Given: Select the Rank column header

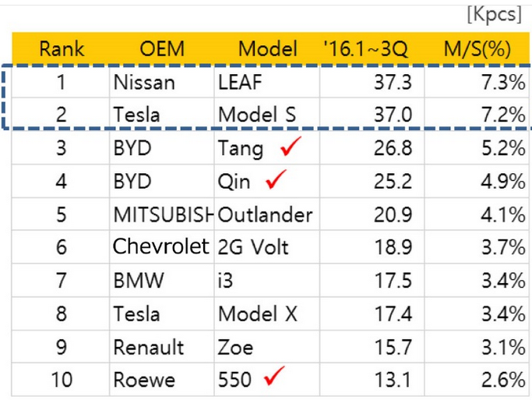Looking at the screenshot, I should point(62,49).
